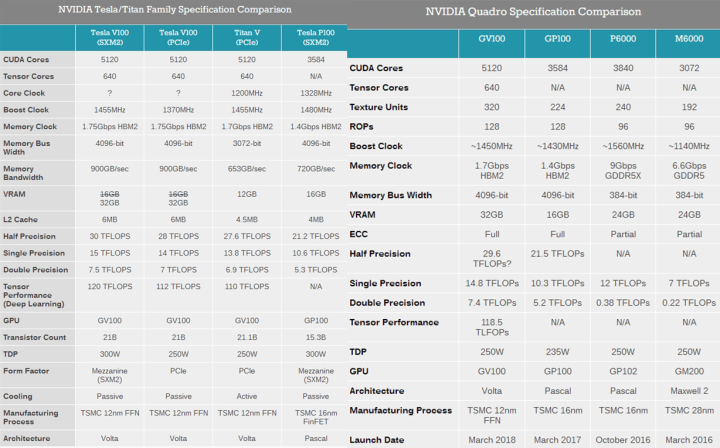Click the '1328MHz' core clock cell
This screenshot has height=448, width=720.
click(316, 93)
